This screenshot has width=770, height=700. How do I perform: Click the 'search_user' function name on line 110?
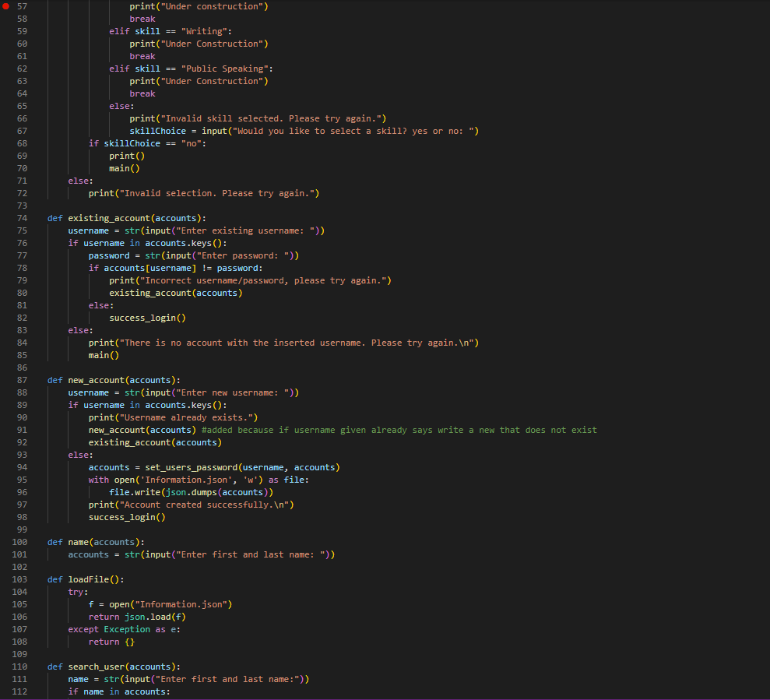tap(97, 667)
